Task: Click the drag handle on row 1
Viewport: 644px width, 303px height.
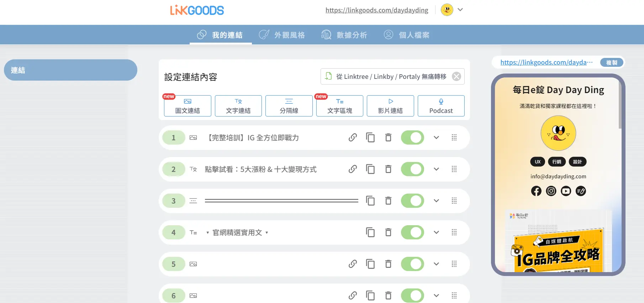Action: click(x=454, y=137)
